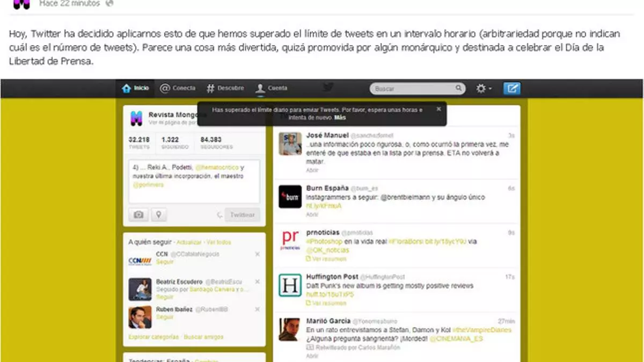644x362 pixels.
Task: Dismiss Beatriz Escudero suggestion
Action: click(257, 282)
